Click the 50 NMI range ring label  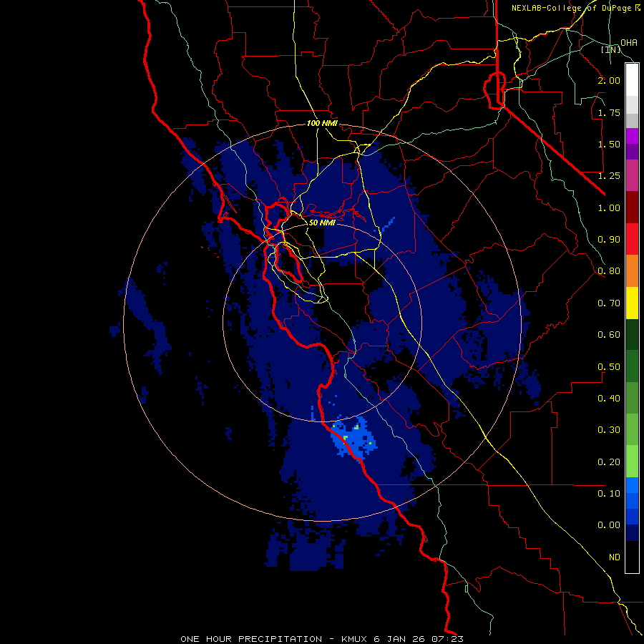(321, 223)
